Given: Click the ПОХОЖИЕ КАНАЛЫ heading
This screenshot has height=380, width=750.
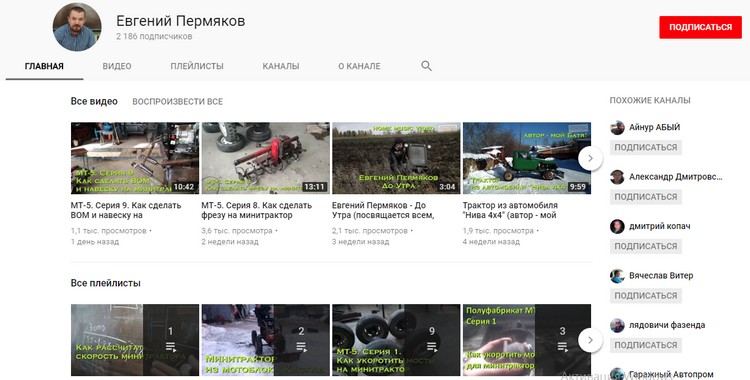Looking at the screenshot, I should (x=650, y=101).
